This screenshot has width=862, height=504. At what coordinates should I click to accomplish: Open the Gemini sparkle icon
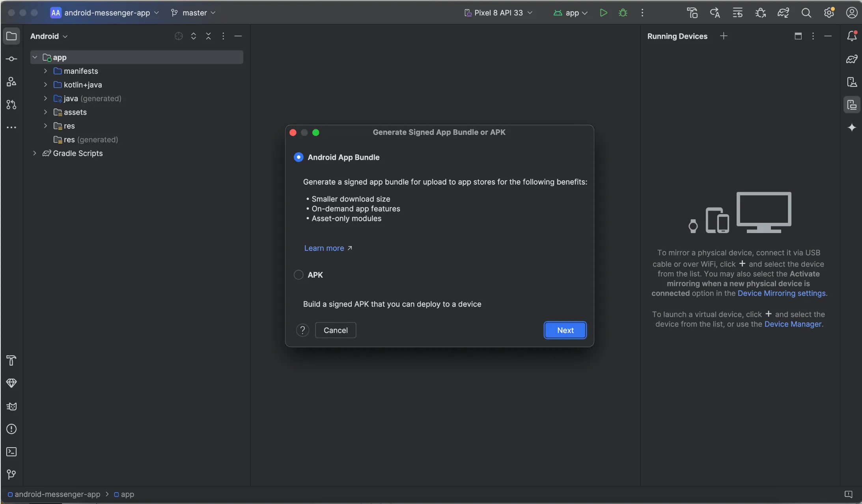[x=852, y=127]
